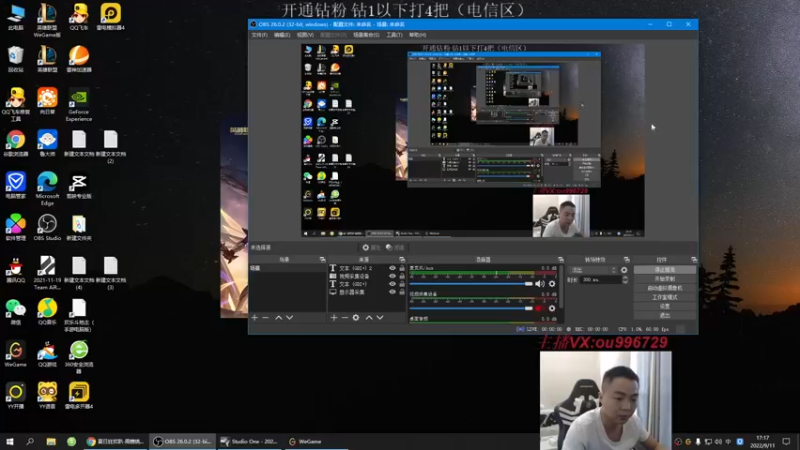The image size is (800, 450).
Task: Open the 视图(V) View menu
Action: coord(305,35)
